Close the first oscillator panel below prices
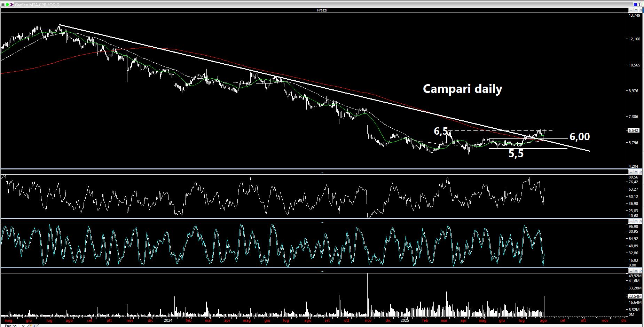Screen dimensions: 644x327 coord(641,172)
